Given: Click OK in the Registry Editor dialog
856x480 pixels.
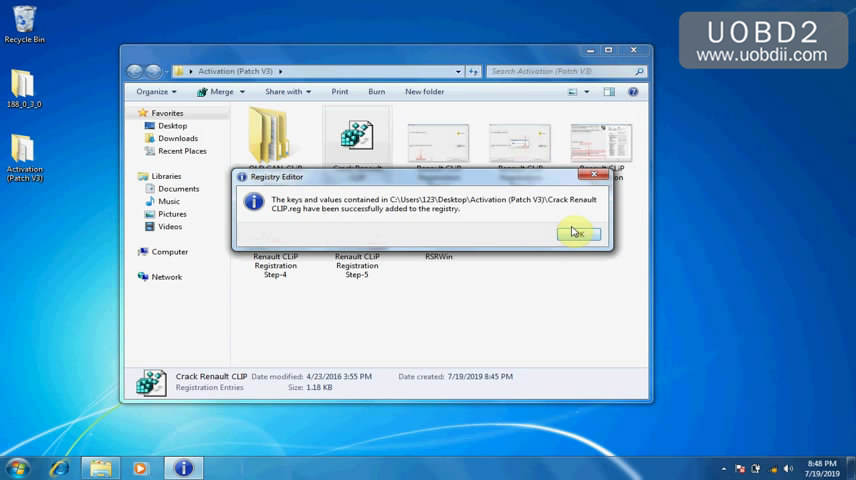Looking at the screenshot, I should (x=578, y=233).
